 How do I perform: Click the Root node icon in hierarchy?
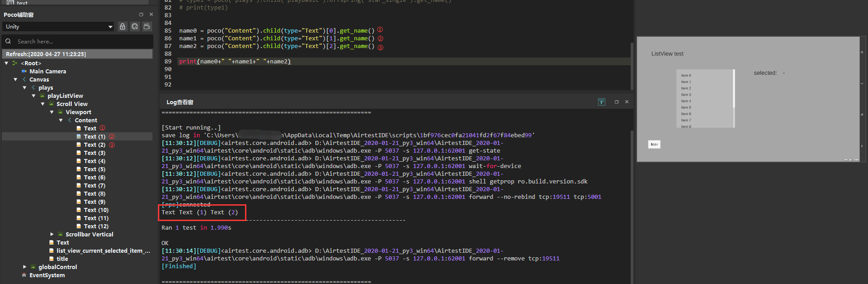tap(15, 63)
